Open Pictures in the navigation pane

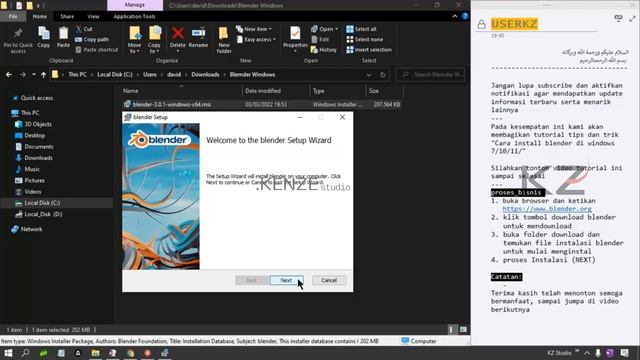click(x=34, y=180)
